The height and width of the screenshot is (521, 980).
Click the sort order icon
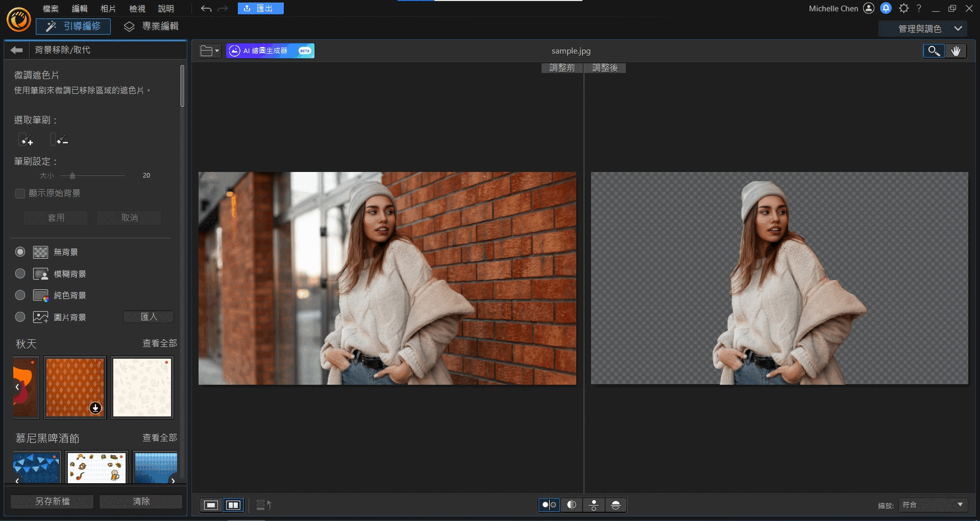pyautogui.click(x=263, y=505)
